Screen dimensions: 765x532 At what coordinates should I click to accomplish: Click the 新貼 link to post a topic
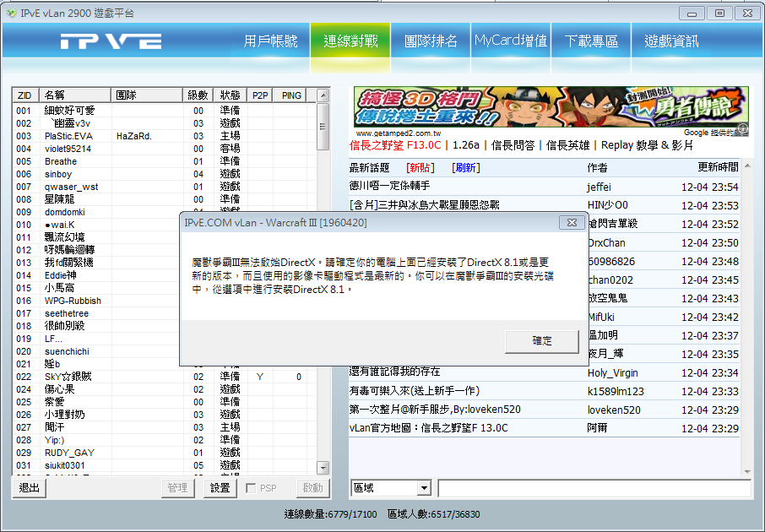click(420, 167)
